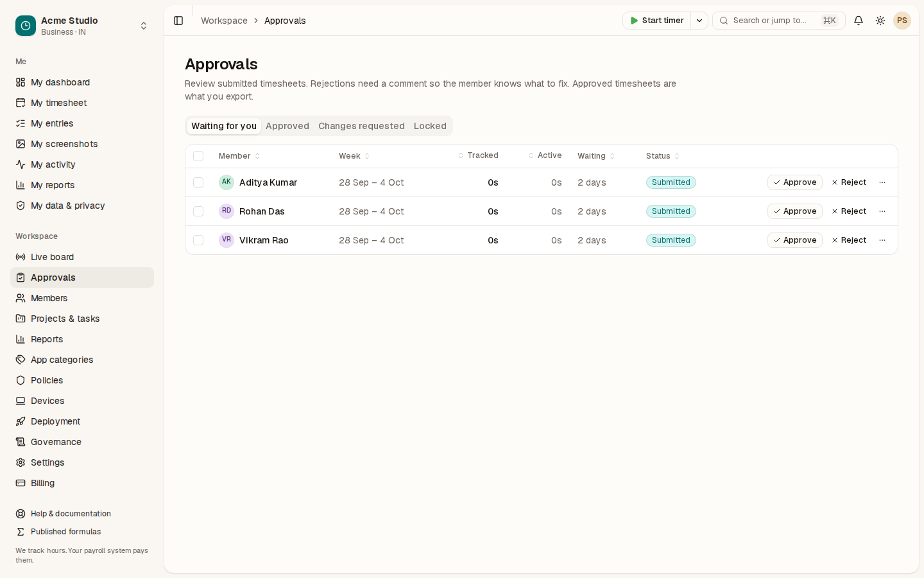Image resolution: width=924 pixels, height=578 pixels.
Task: Switch to the Changes requested tab
Action: pyautogui.click(x=361, y=126)
